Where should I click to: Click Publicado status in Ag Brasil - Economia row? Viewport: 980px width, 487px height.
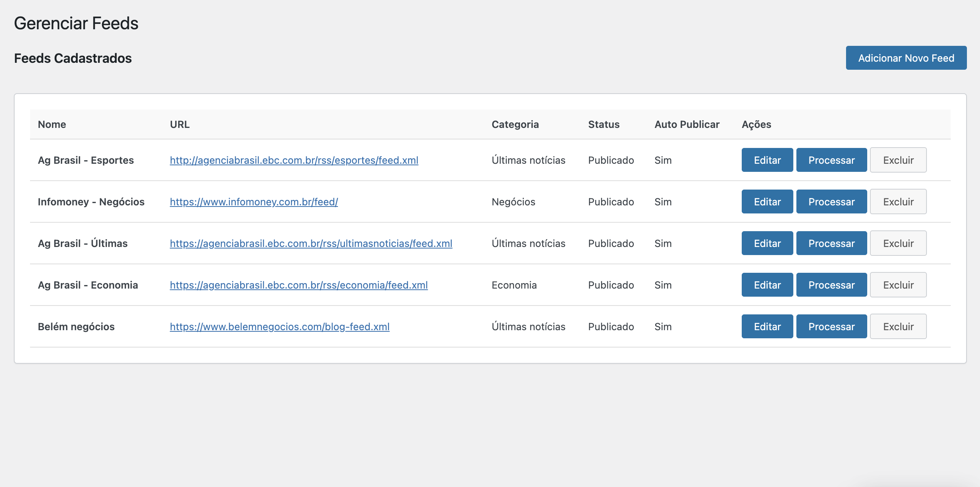(611, 285)
